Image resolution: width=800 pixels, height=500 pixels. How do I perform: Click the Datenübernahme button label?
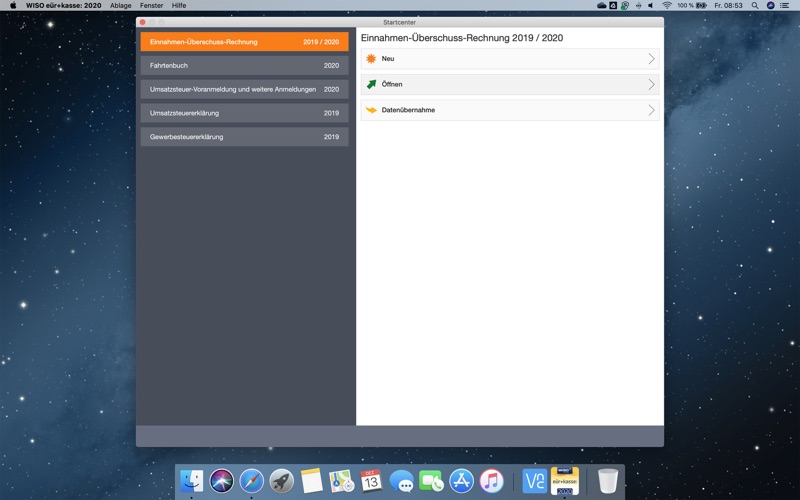408,110
